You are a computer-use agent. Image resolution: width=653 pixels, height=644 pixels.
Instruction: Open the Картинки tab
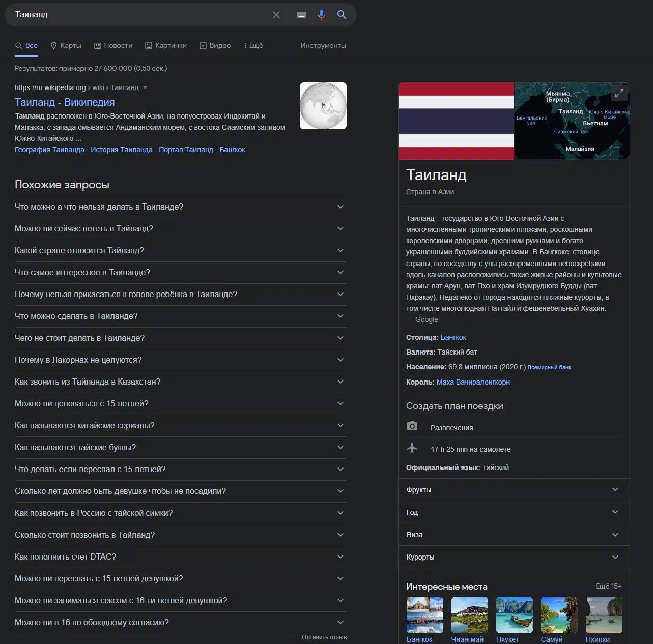166,46
